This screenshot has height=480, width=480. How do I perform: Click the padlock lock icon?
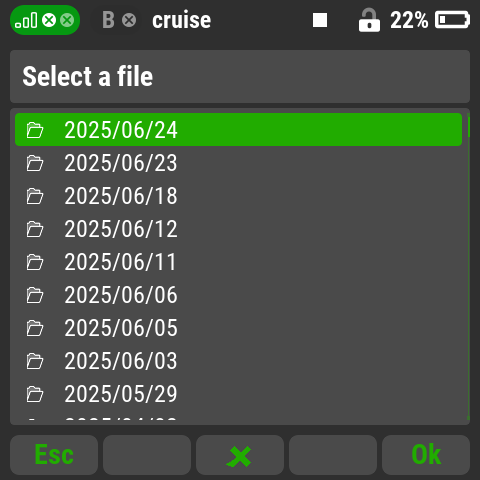tap(369, 20)
